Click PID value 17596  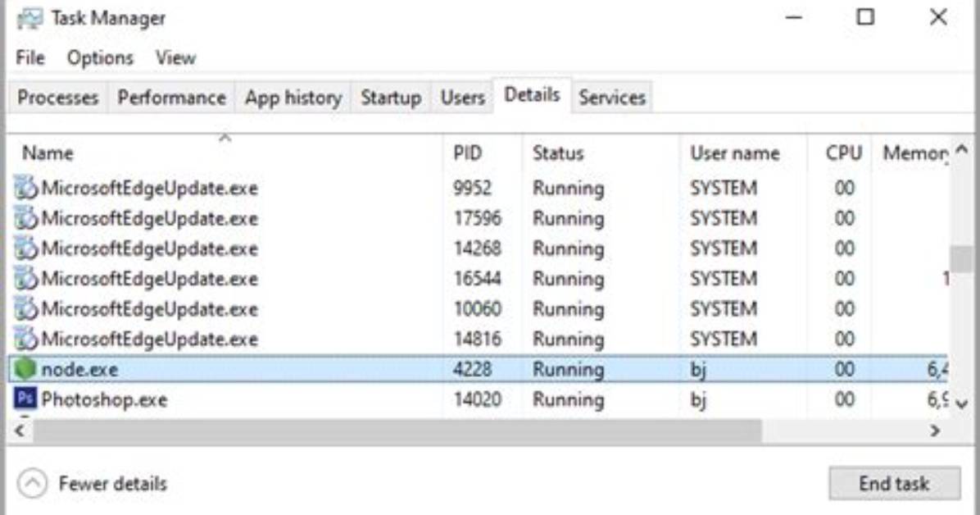coord(478,218)
